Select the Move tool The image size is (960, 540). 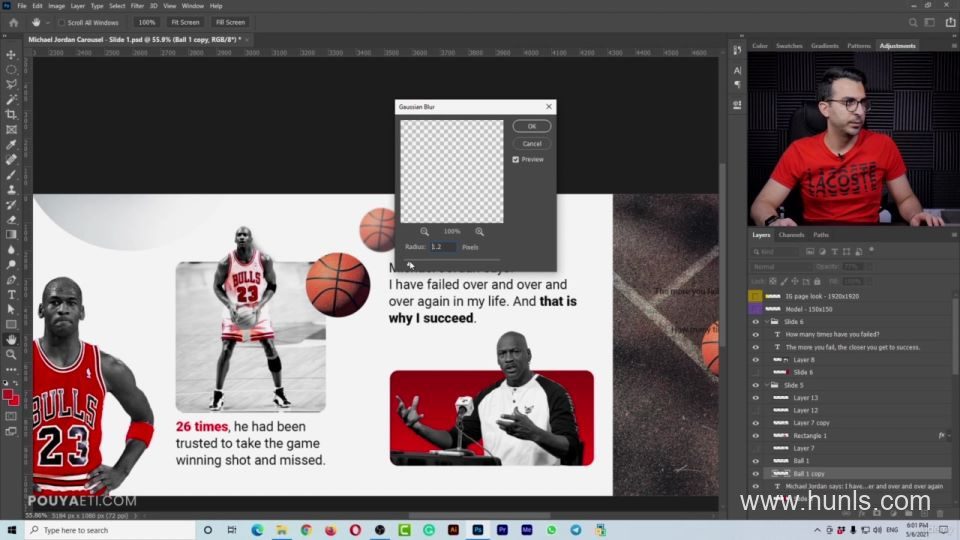coord(11,54)
